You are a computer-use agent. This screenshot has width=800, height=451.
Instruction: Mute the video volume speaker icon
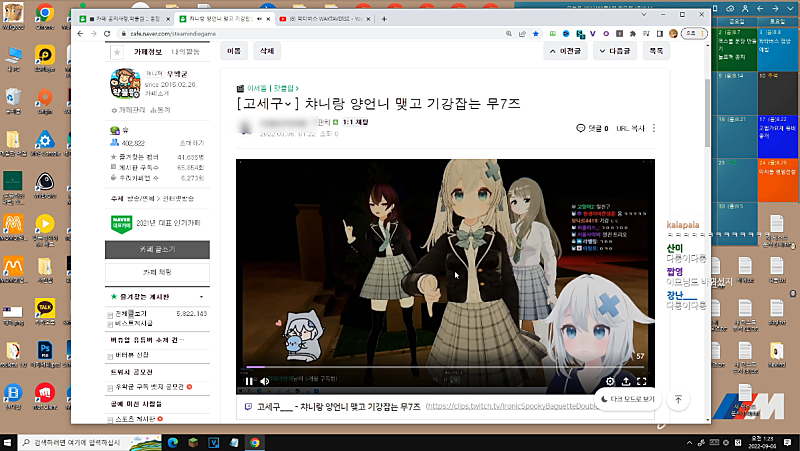(264, 381)
